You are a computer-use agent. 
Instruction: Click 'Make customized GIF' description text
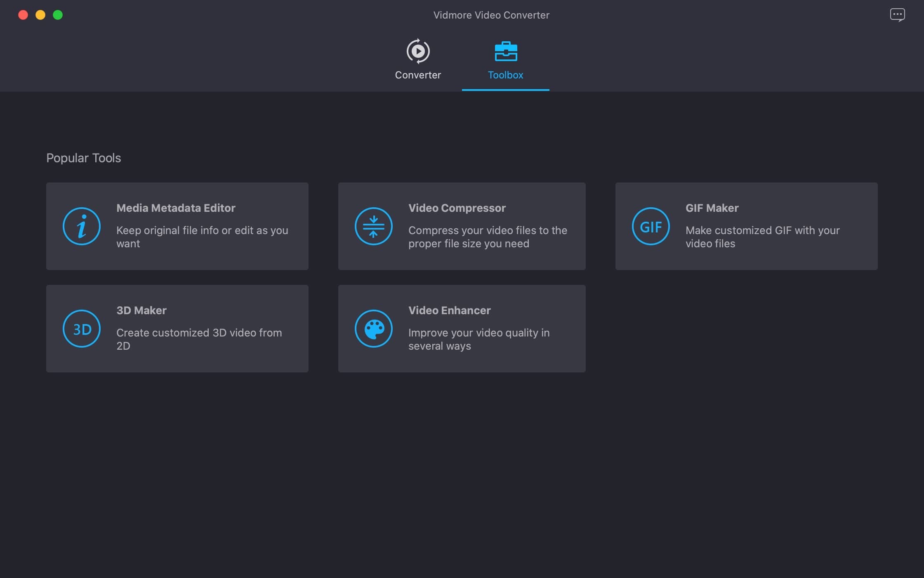point(762,237)
